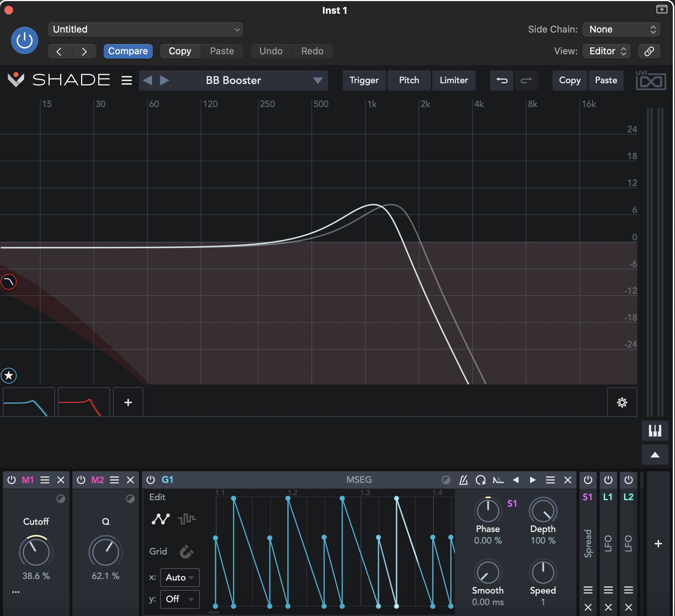Select the blue filter band thumbnail
Screen dimensions: 675x616
pyautogui.click(x=29, y=402)
